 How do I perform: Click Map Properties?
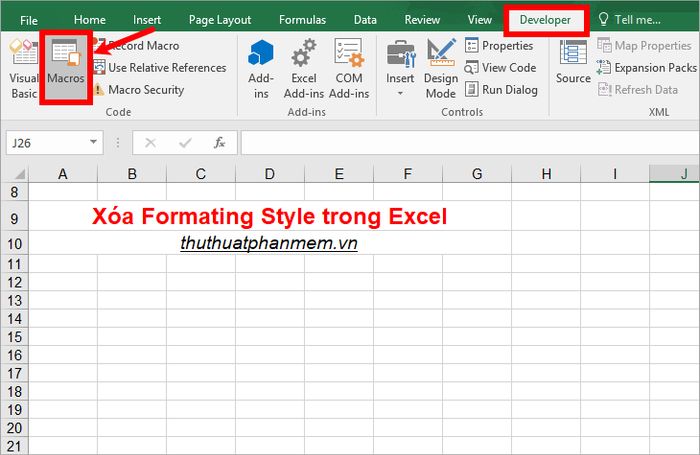tap(644, 46)
